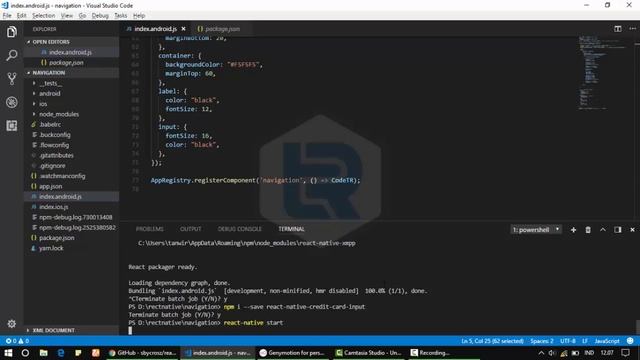This screenshot has width=640, height=360.
Task: Open the Extensions view
Action: pyautogui.click(x=12, y=125)
